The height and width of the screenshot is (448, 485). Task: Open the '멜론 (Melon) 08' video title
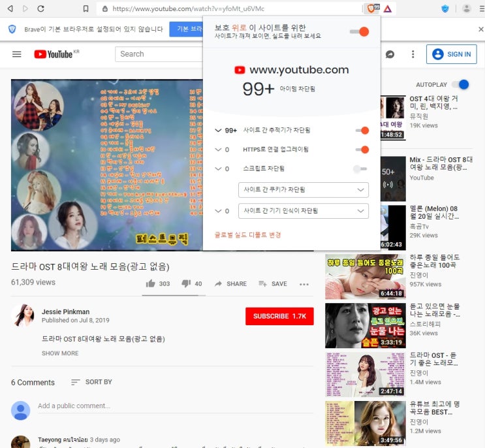[x=434, y=212]
